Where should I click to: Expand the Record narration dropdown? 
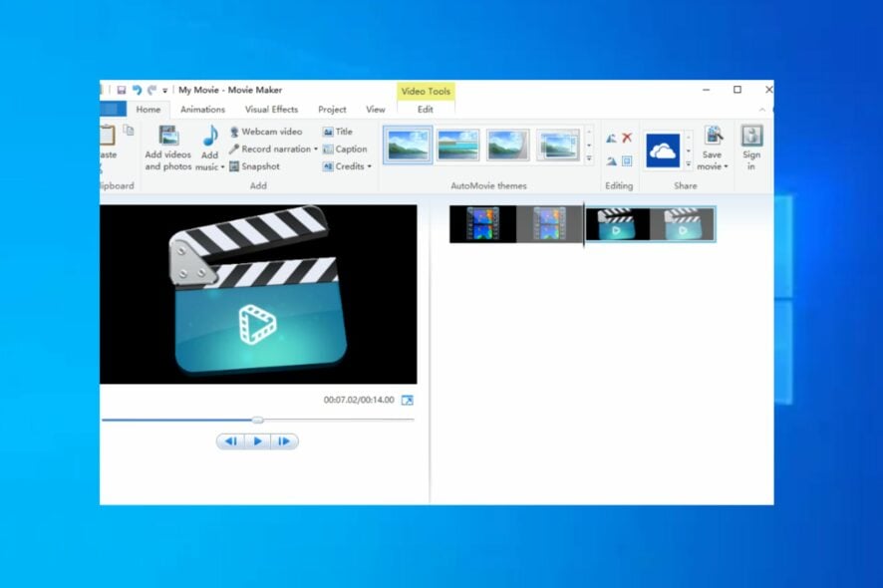(318, 148)
